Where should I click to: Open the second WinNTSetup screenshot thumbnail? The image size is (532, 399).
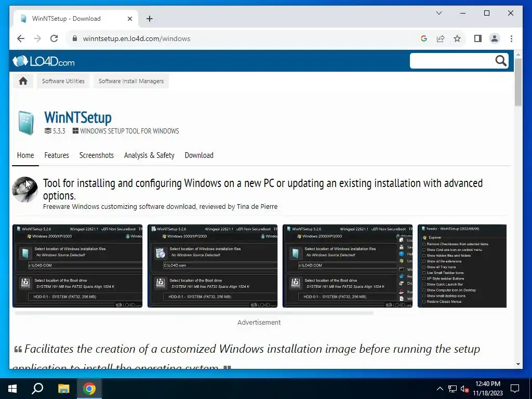(x=212, y=266)
